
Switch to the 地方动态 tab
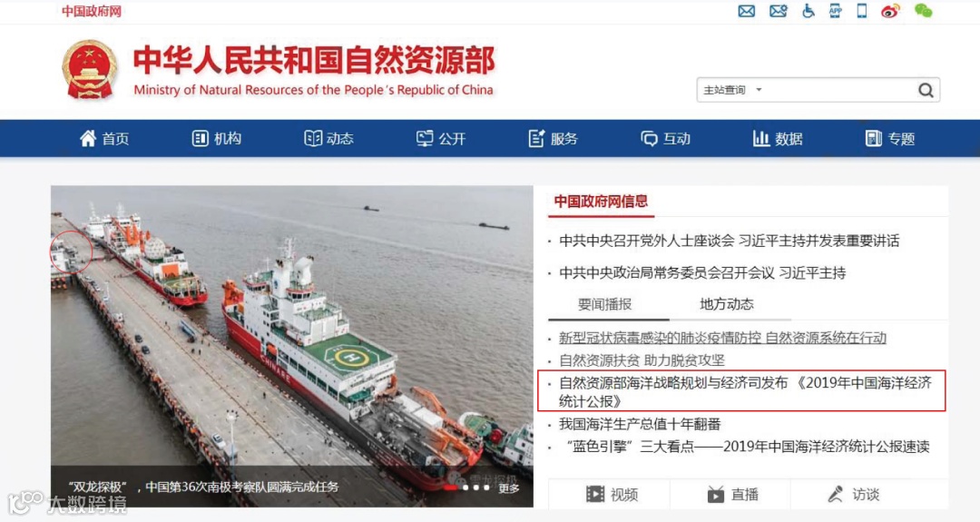tap(726, 304)
